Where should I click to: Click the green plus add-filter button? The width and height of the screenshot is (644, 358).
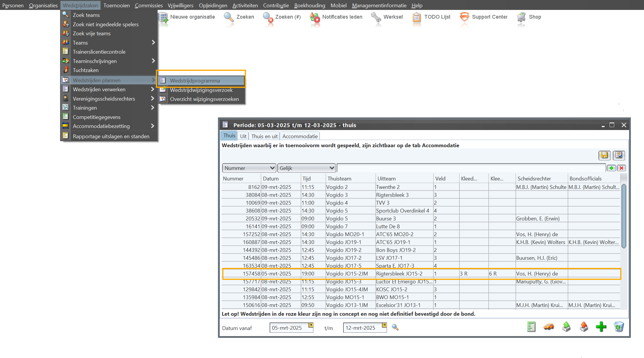(611, 168)
